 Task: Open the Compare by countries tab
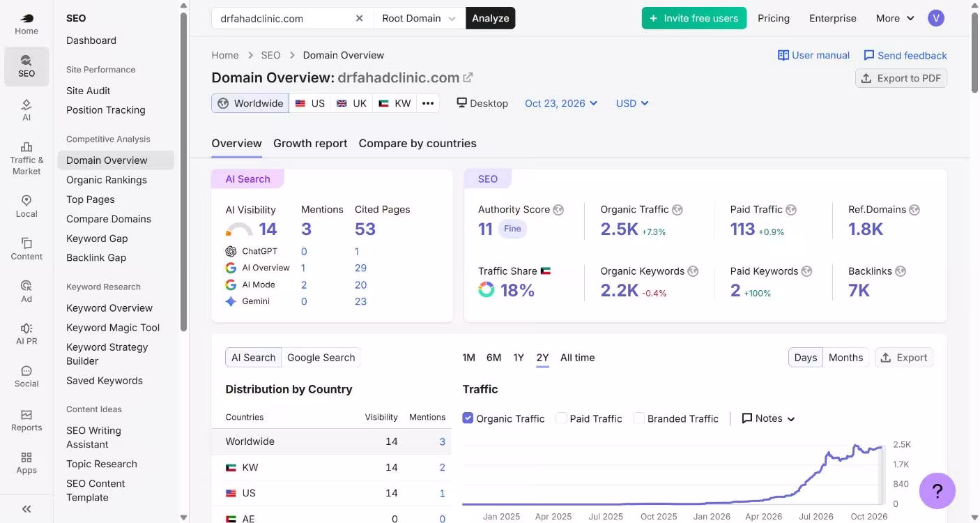(x=418, y=143)
